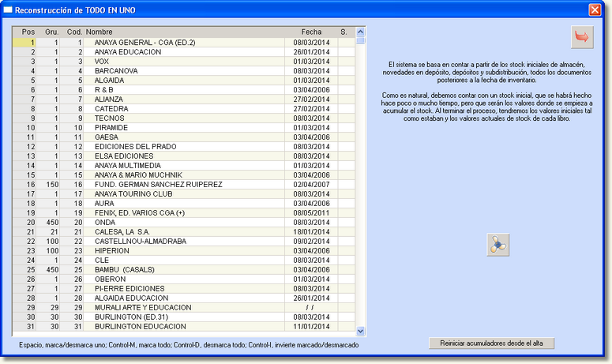
Task: Select the BARCANOVA row
Action: tap(184, 71)
